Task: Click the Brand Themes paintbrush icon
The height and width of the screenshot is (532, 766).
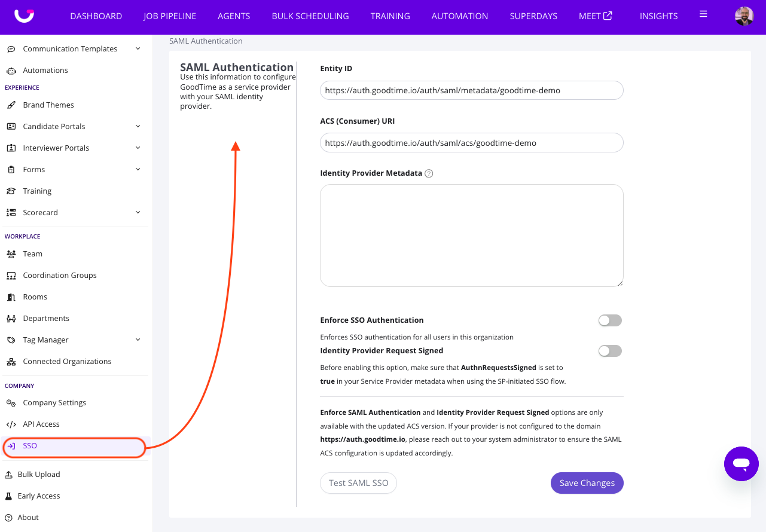Action: (11, 105)
